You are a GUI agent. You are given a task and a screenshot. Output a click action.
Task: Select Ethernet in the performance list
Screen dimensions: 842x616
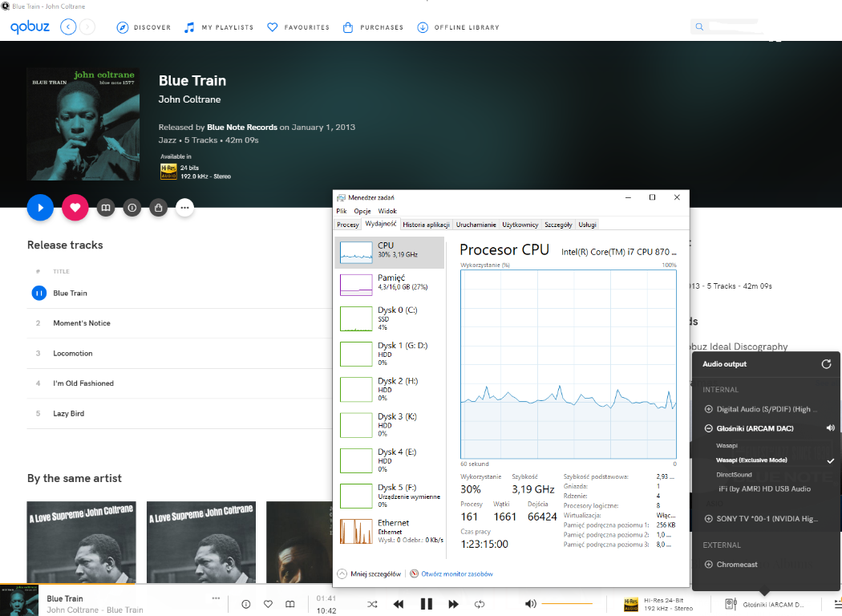tap(390, 531)
